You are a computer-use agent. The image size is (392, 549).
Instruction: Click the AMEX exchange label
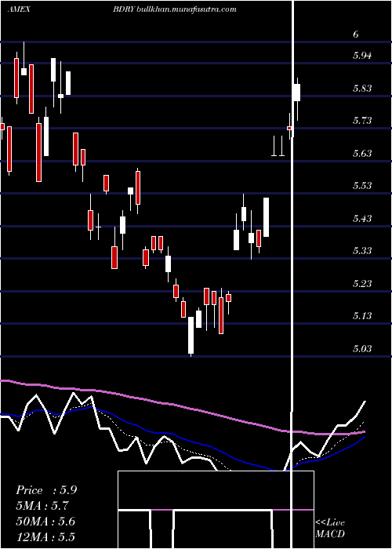[19, 9]
